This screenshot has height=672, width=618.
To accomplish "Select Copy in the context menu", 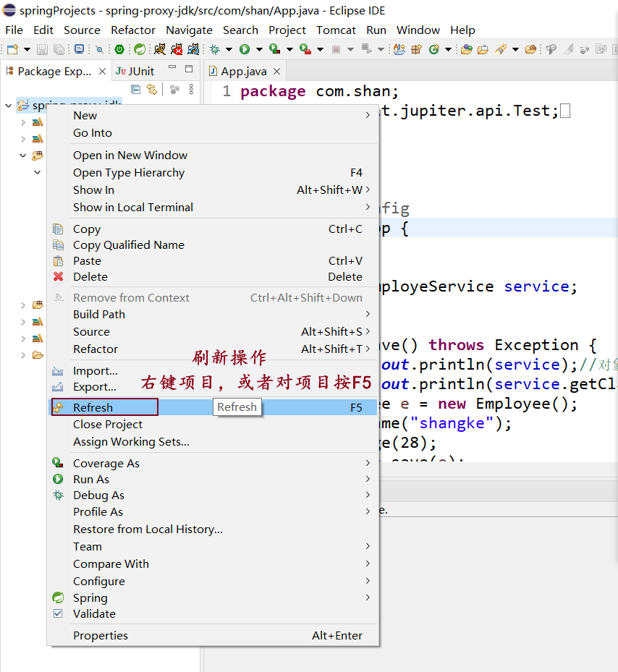I will tap(213, 229).
